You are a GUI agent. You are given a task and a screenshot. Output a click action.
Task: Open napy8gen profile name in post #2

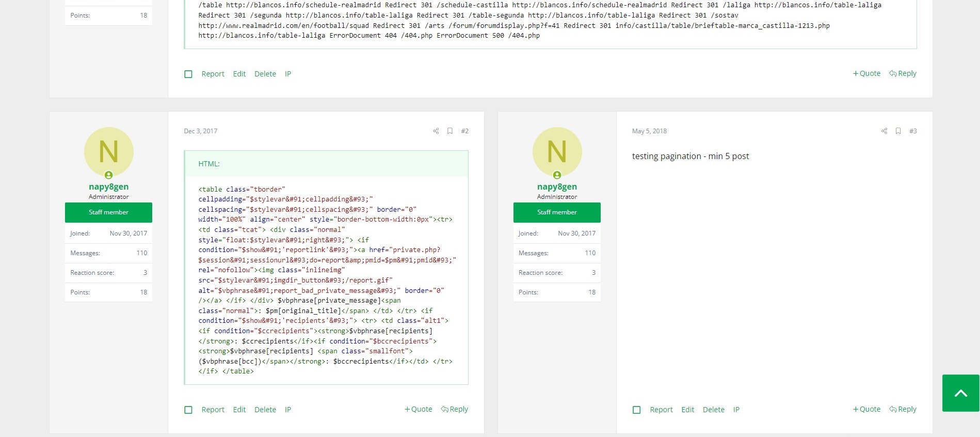click(109, 186)
